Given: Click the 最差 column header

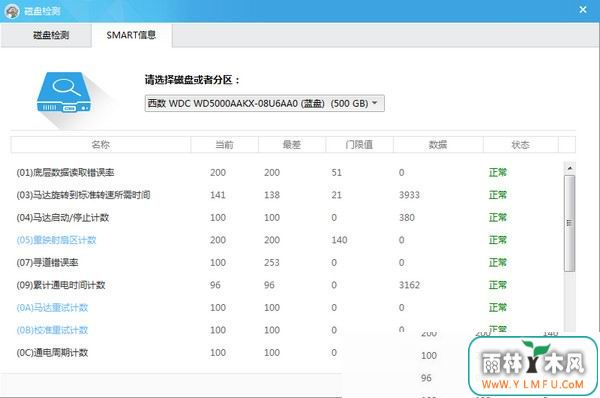Looking at the screenshot, I should pos(292,145).
